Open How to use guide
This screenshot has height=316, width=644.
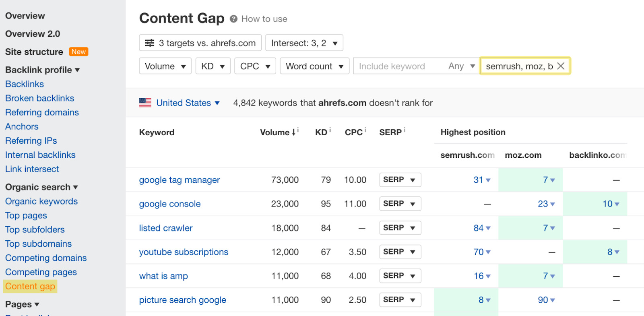pyautogui.click(x=264, y=19)
